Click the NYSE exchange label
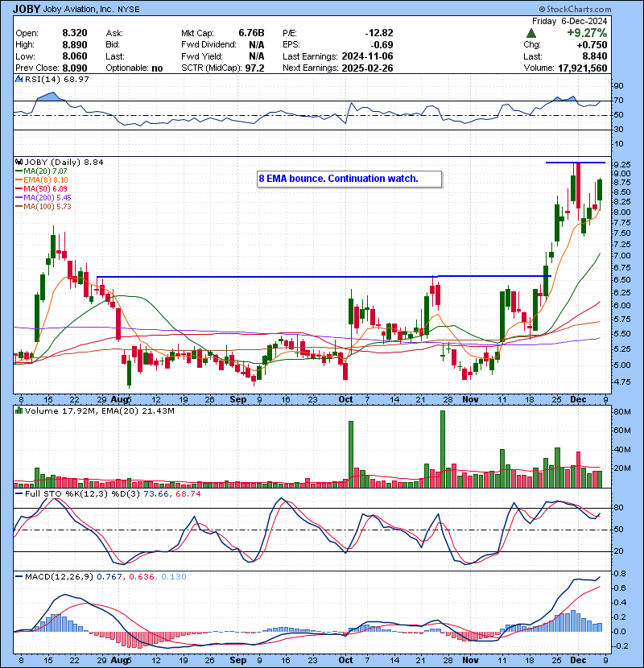This screenshot has height=668, width=644. (x=128, y=10)
